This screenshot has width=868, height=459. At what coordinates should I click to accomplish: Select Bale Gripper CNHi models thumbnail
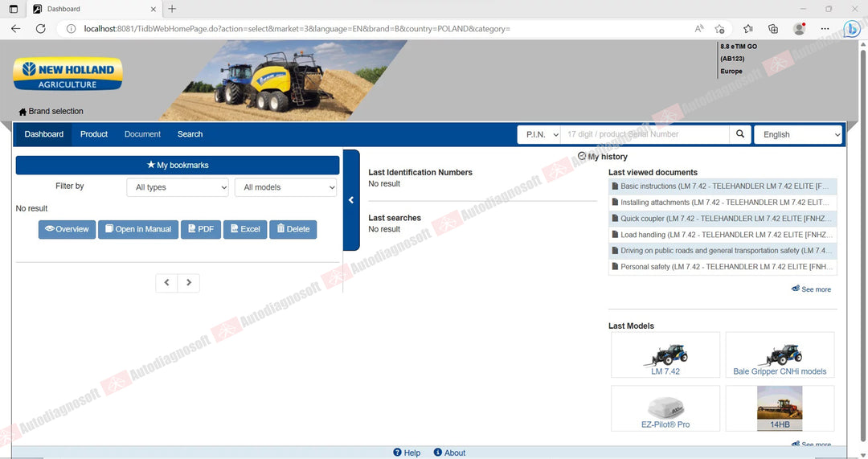(x=780, y=355)
